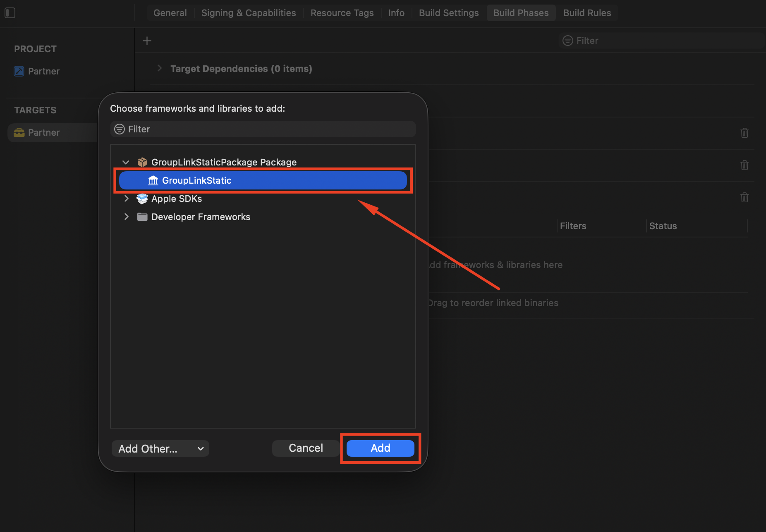
Task: Click the filter icon in dialog search
Action: [120, 129]
